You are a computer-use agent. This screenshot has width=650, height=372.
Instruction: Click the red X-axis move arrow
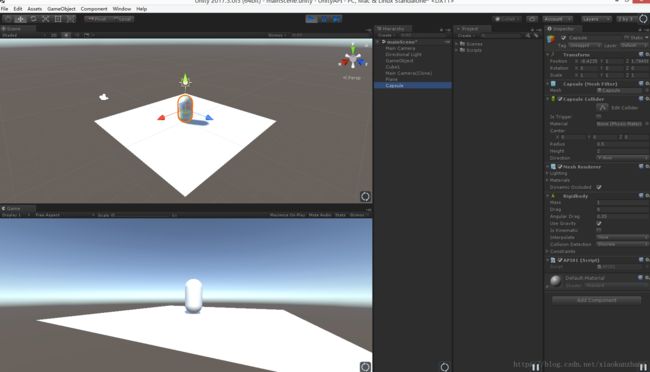coord(162,118)
